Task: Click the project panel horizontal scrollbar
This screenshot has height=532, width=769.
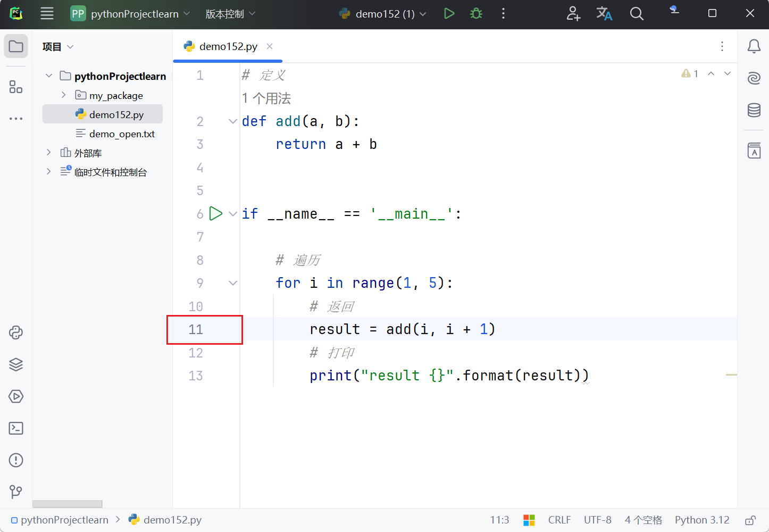Action: 67,504
